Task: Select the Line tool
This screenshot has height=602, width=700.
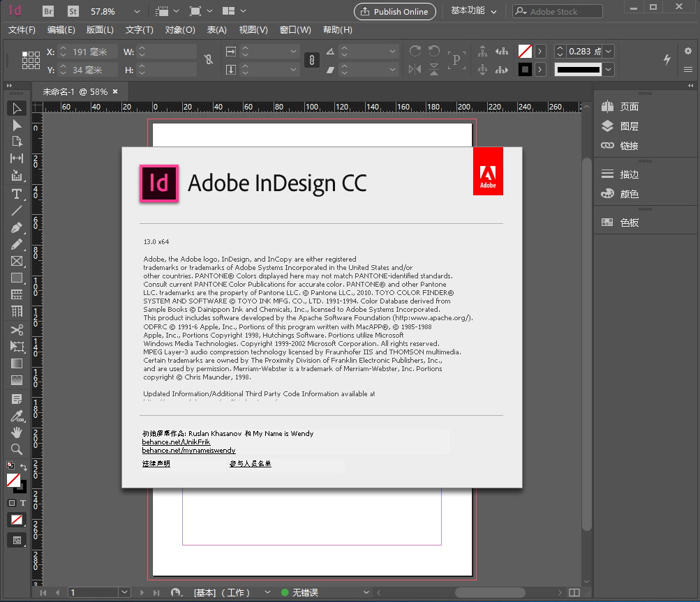Action: coord(17,211)
